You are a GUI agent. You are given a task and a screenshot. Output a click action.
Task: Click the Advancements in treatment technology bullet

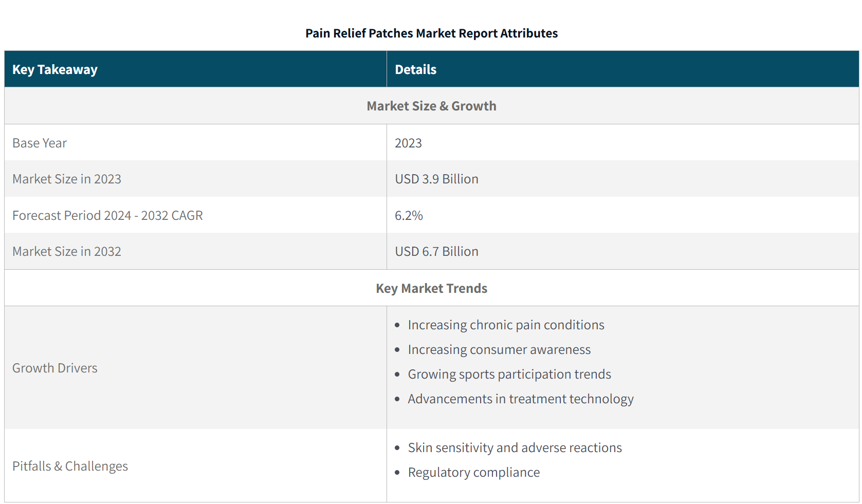click(x=520, y=399)
